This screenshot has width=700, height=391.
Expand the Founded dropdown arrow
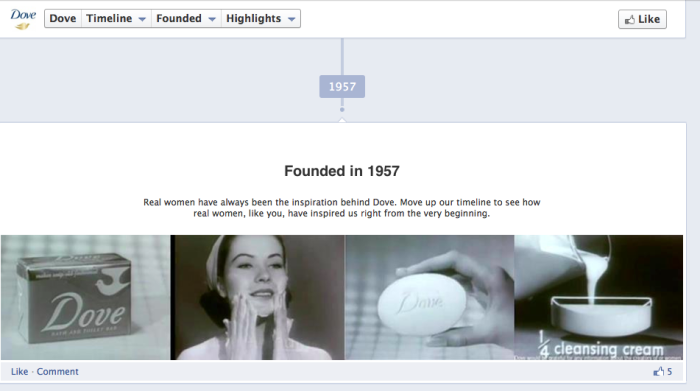(212, 19)
